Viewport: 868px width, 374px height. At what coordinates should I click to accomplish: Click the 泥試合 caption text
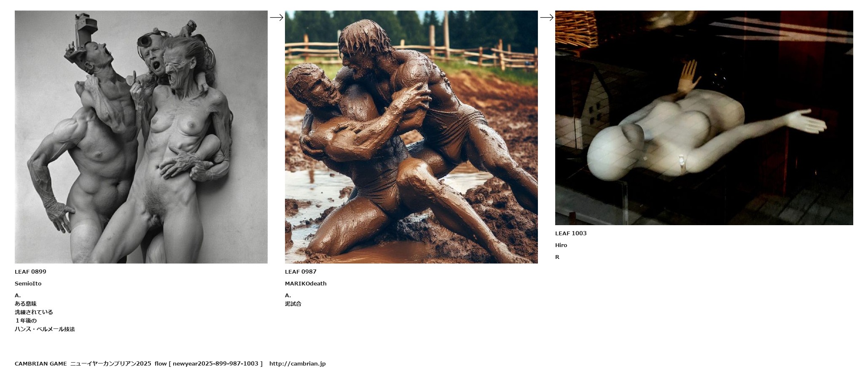(293, 304)
